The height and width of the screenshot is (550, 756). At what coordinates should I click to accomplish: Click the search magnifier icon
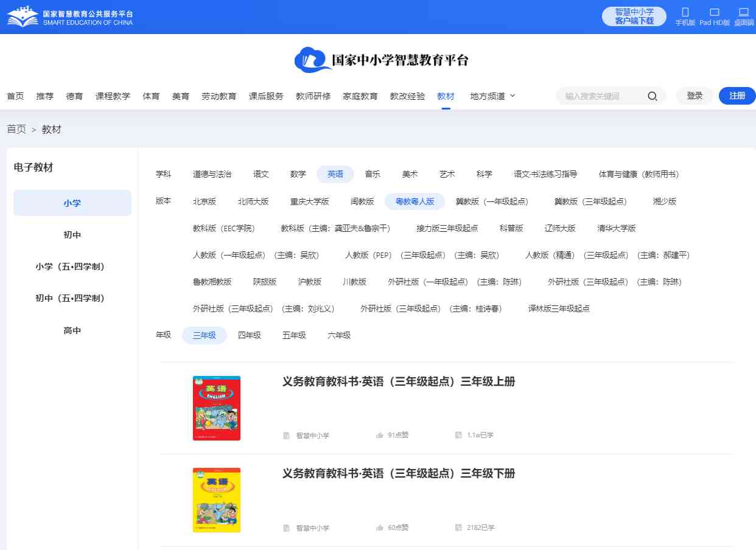[x=652, y=96]
